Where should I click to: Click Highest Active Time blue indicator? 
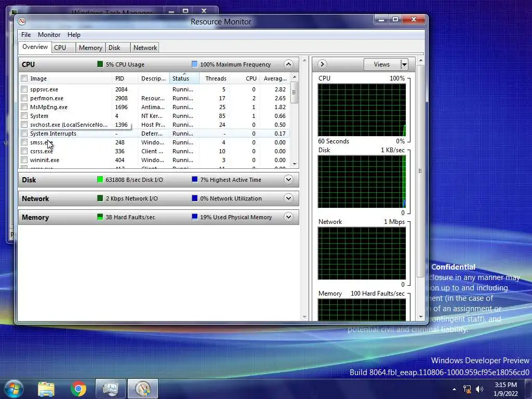194,179
